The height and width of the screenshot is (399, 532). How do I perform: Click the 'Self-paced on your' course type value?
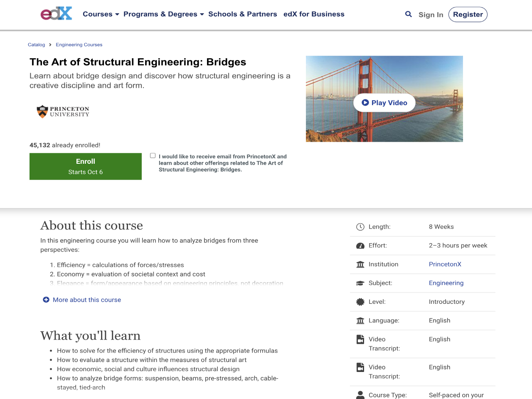pos(456,395)
